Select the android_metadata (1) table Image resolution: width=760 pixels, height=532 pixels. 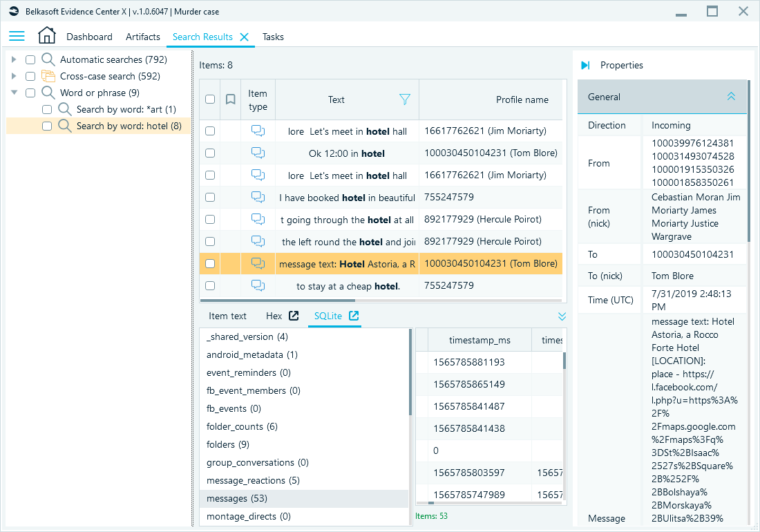tap(304, 354)
